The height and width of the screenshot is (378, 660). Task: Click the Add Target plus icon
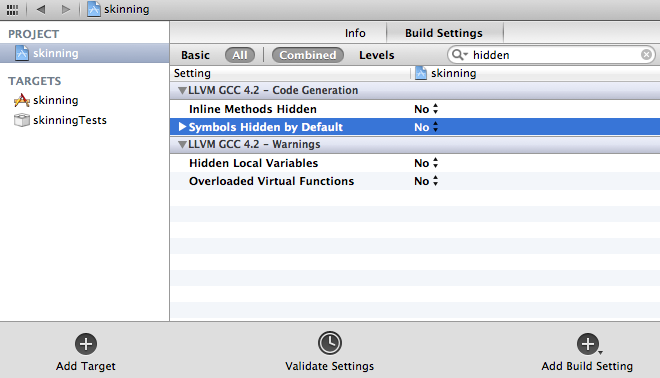tap(86, 344)
